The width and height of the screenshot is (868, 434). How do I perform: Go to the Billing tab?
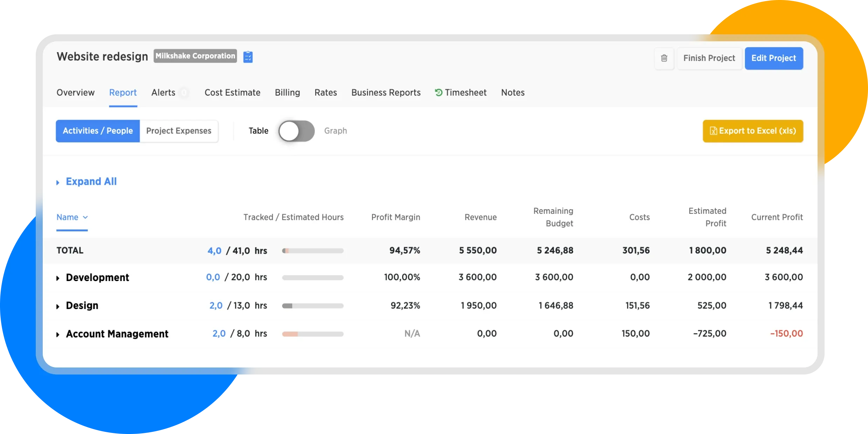pyautogui.click(x=287, y=93)
